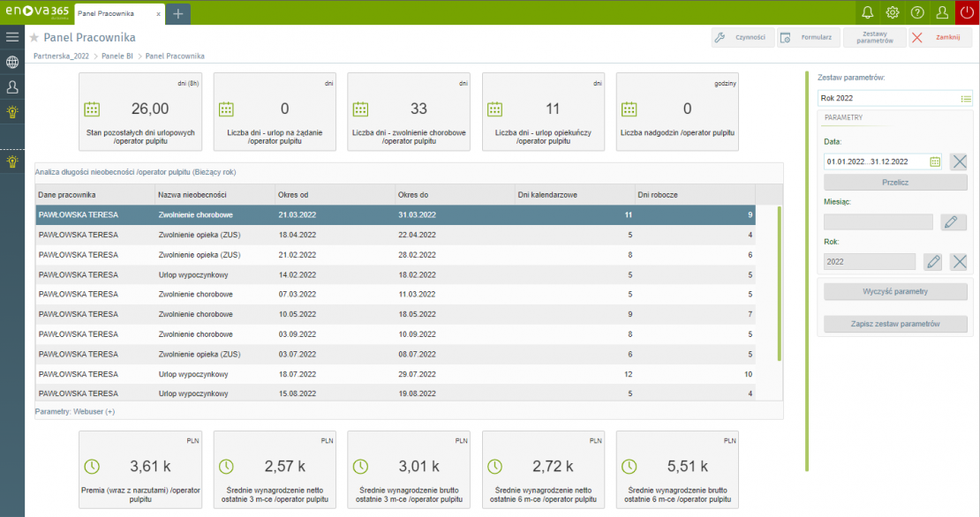The height and width of the screenshot is (517, 980).
Task: Edit the Miesiąc field with pencil icon
Action: tap(950, 222)
